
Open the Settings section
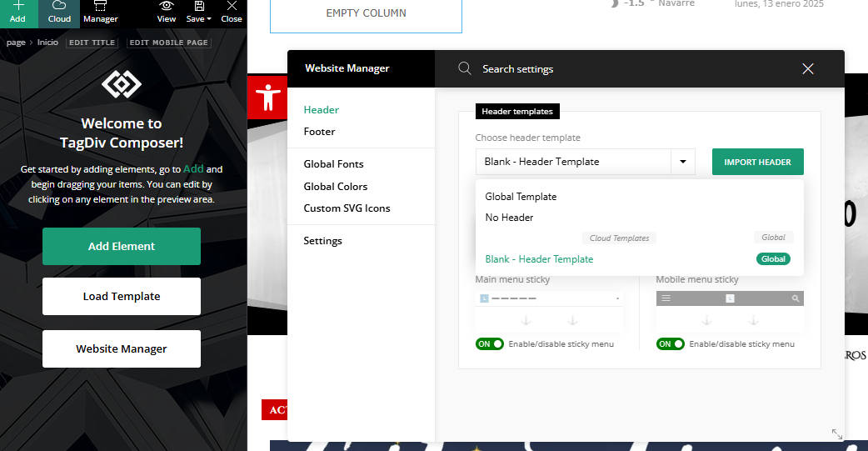click(322, 240)
